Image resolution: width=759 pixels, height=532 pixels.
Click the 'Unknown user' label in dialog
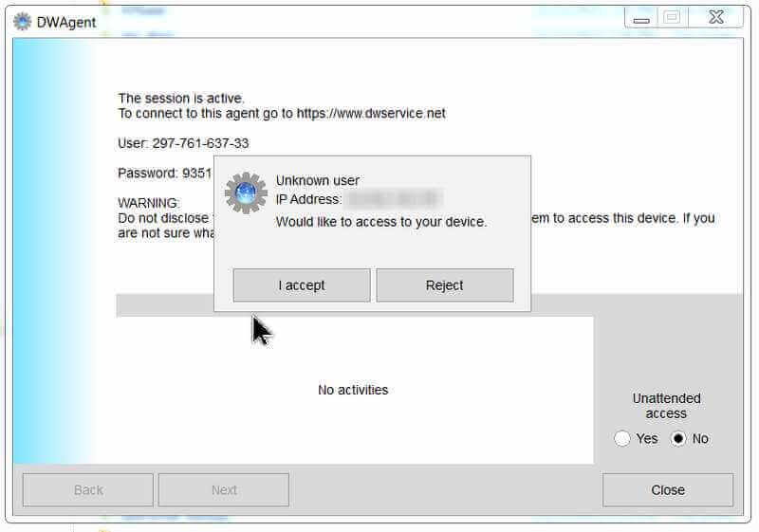coord(318,180)
